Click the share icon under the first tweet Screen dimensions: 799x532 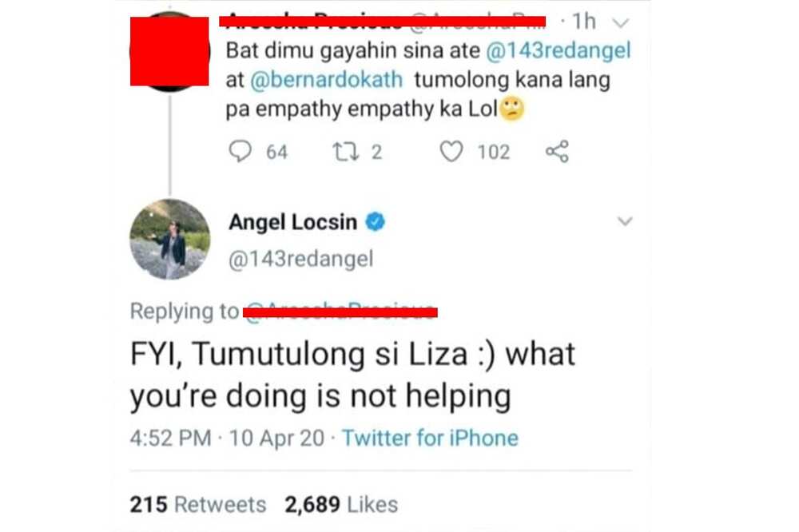(557, 151)
